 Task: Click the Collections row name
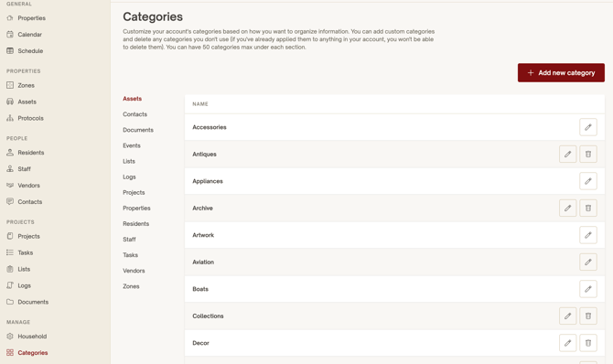pyautogui.click(x=208, y=316)
